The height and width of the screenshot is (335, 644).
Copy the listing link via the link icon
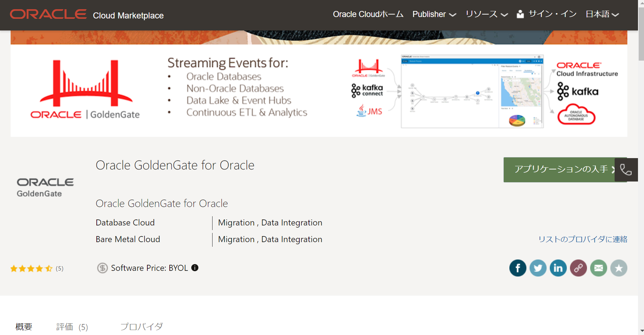(x=578, y=268)
